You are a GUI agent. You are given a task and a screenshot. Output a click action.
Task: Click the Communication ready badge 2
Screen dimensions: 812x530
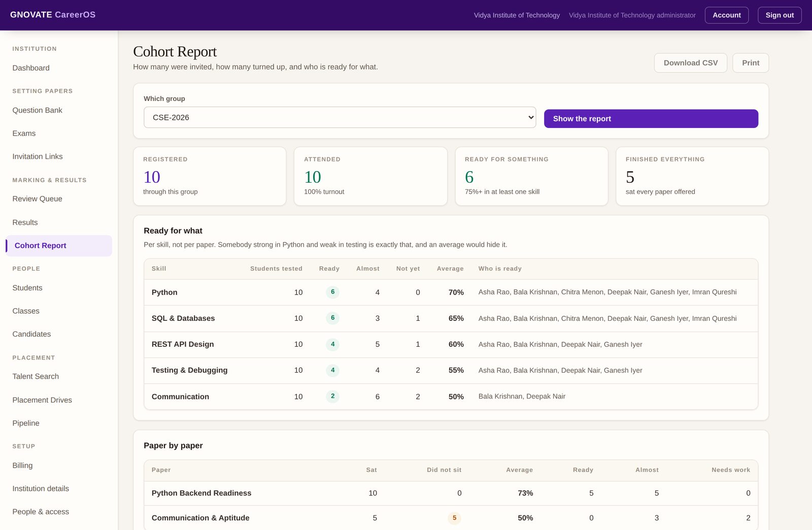point(332,396)
